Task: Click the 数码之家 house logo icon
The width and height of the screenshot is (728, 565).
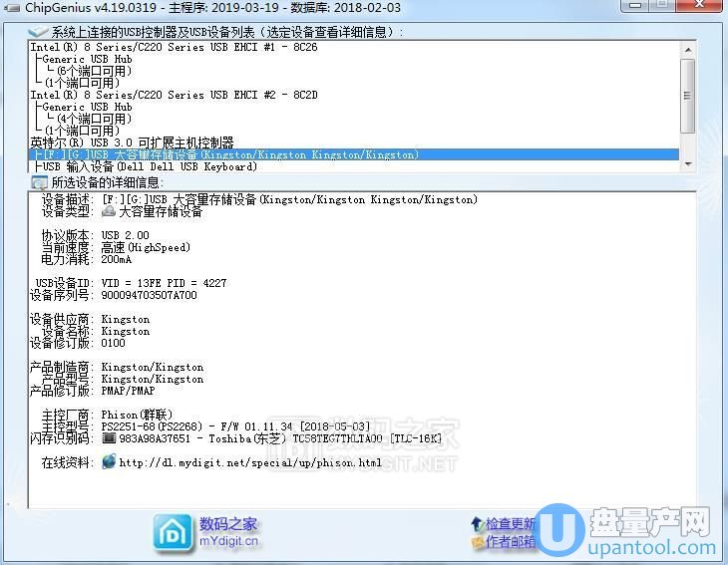Action: point(173,532)
